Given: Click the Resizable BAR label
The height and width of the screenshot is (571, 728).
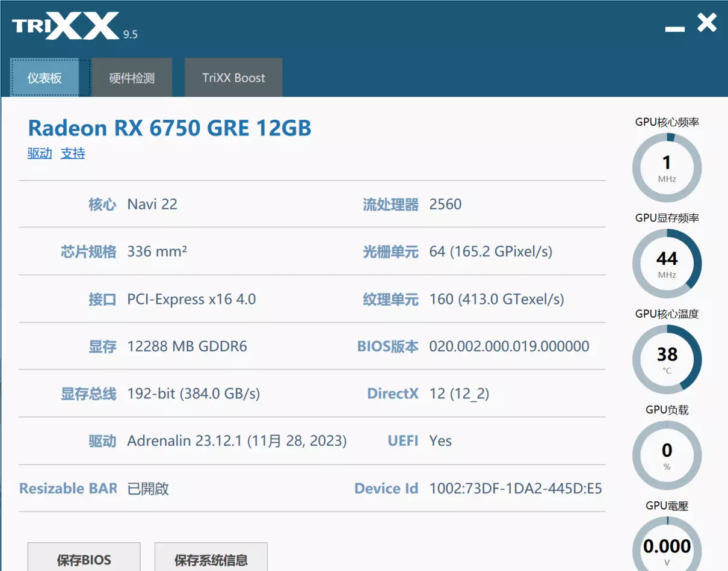Looking at the screenshot, I should (68, 489).
